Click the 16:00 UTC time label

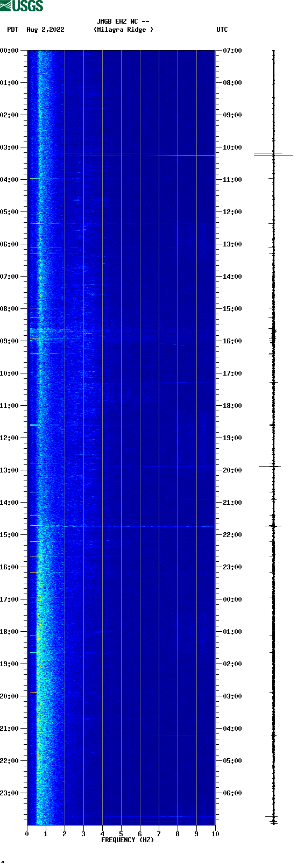(232, 341)
